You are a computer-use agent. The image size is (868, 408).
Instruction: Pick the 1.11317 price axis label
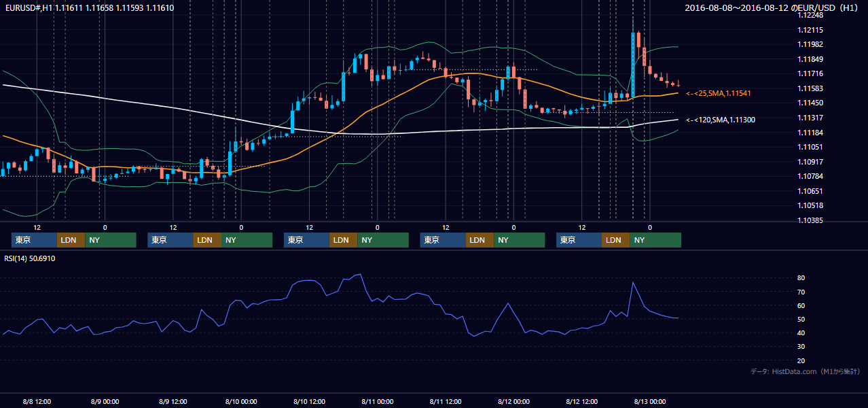coord(811,118)
